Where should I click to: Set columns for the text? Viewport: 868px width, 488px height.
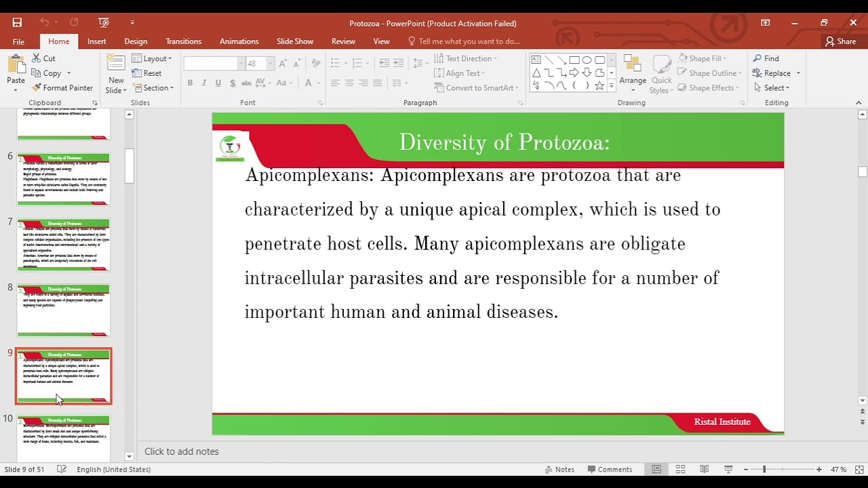[x=399, y=83]
